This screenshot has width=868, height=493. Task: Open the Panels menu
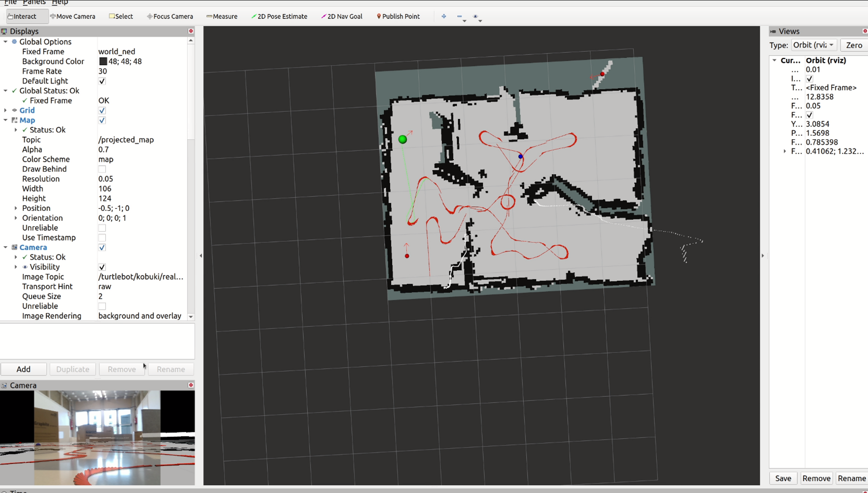(33, 2)
